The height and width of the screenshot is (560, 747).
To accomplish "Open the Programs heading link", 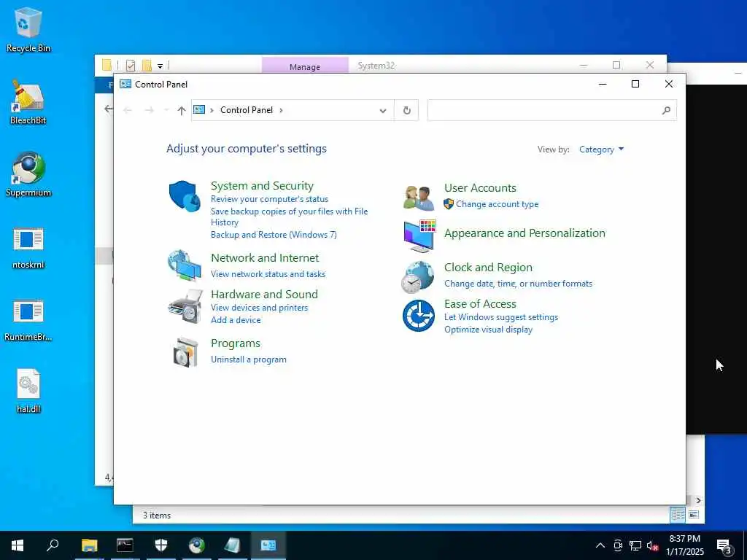I will click(236, 343).
